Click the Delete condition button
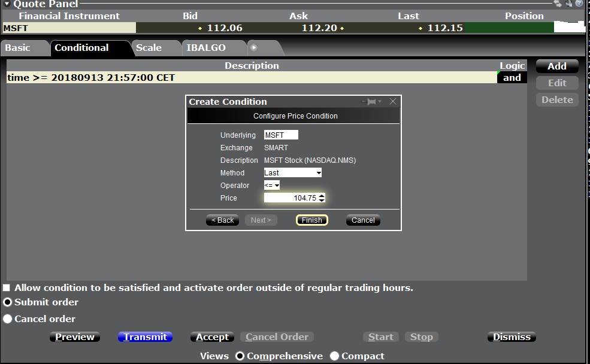The image size is (590, 364). coord(557,100)
